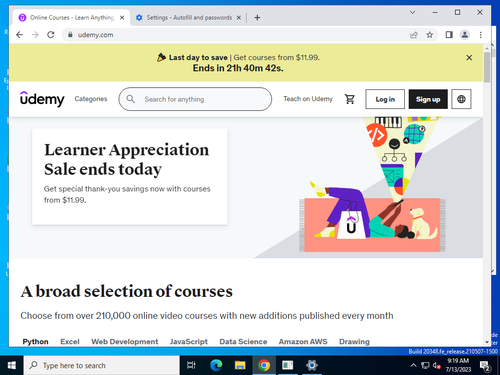
Task: Go back in Chrome
Action: click(x=19, y=35)
